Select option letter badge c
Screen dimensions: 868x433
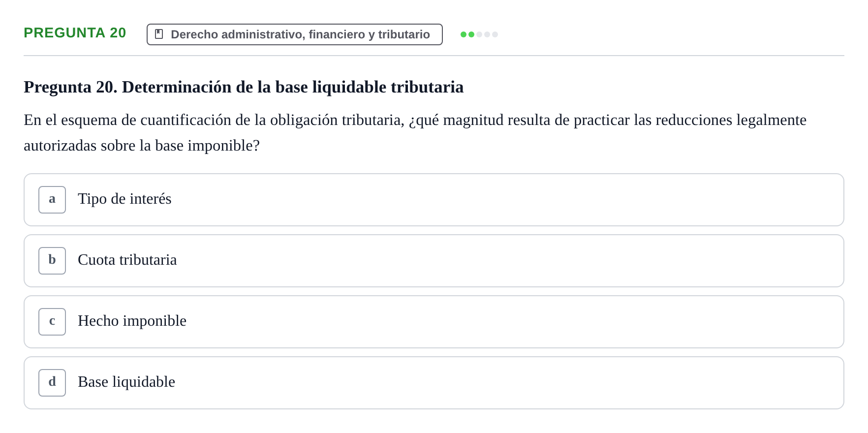point(52,322)
